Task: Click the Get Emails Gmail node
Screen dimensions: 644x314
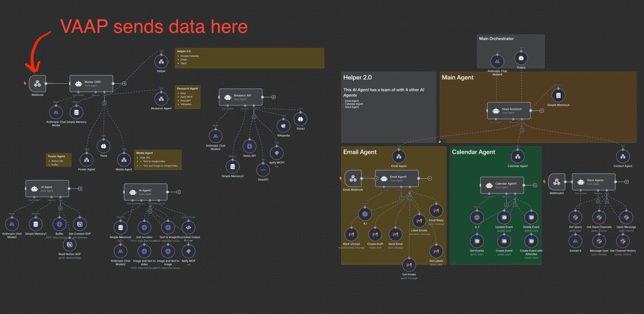Action: 408,264
